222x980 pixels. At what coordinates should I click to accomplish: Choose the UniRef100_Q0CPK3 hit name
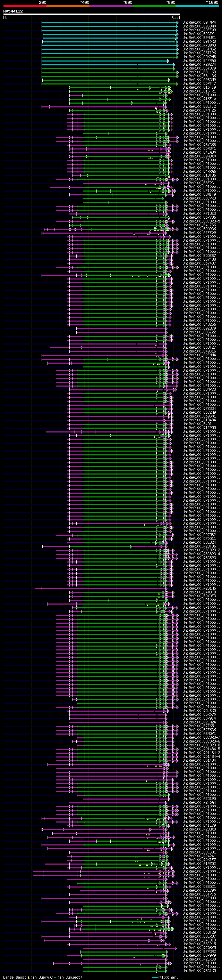pyautogui.click(x=199, y=198)
